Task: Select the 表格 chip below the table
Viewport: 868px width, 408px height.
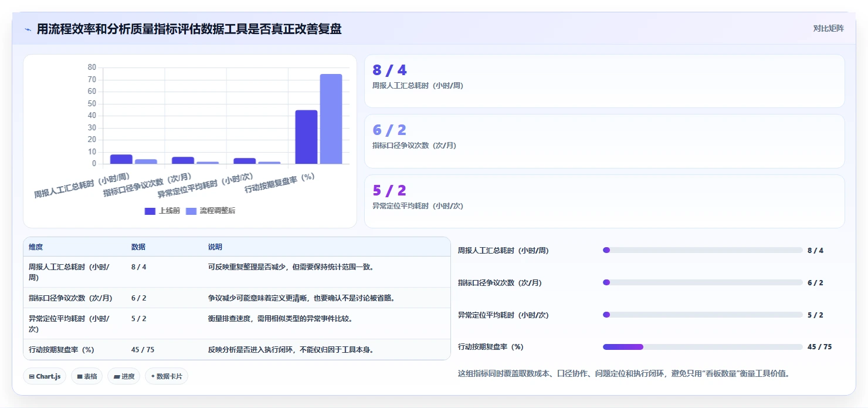Action: (87, 376)
